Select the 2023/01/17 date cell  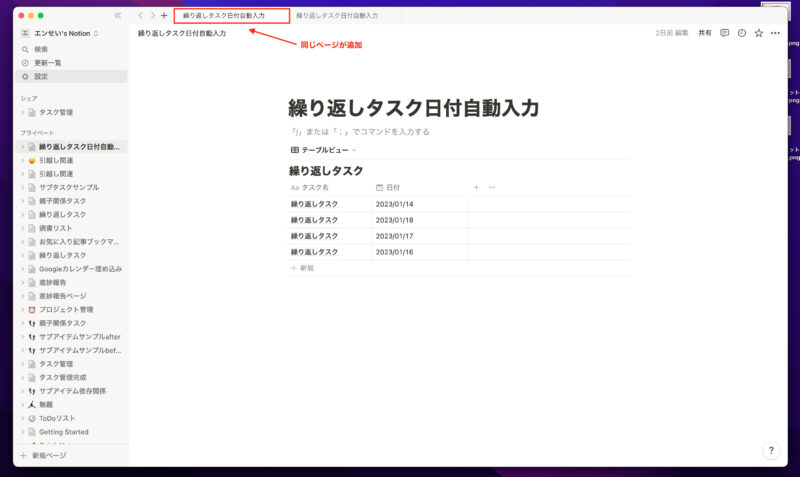[420, 236]
